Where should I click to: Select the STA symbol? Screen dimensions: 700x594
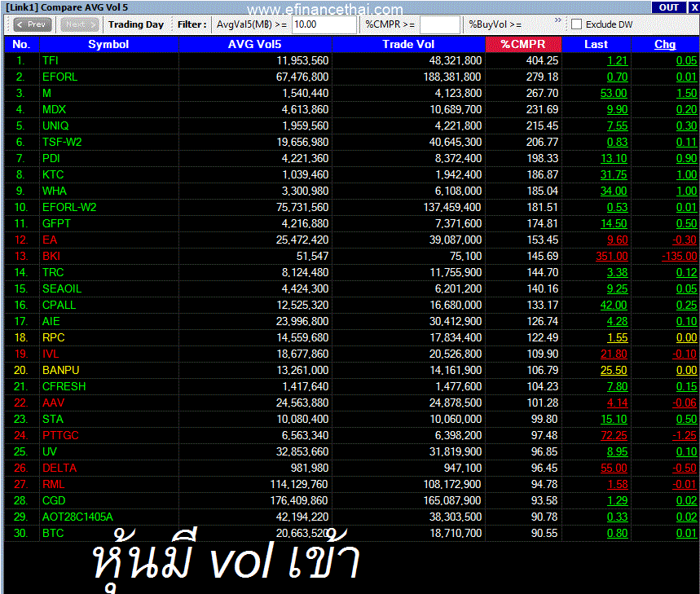tap(53, 419)
